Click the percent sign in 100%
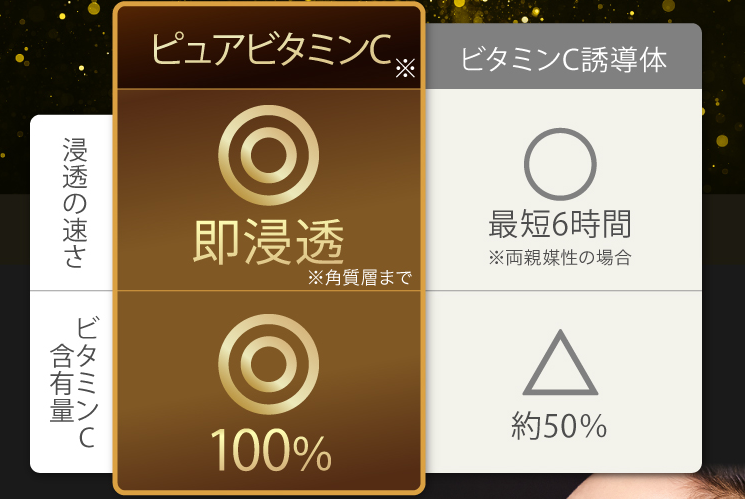Screen dimensions: 747x499 tap(312, 453)
